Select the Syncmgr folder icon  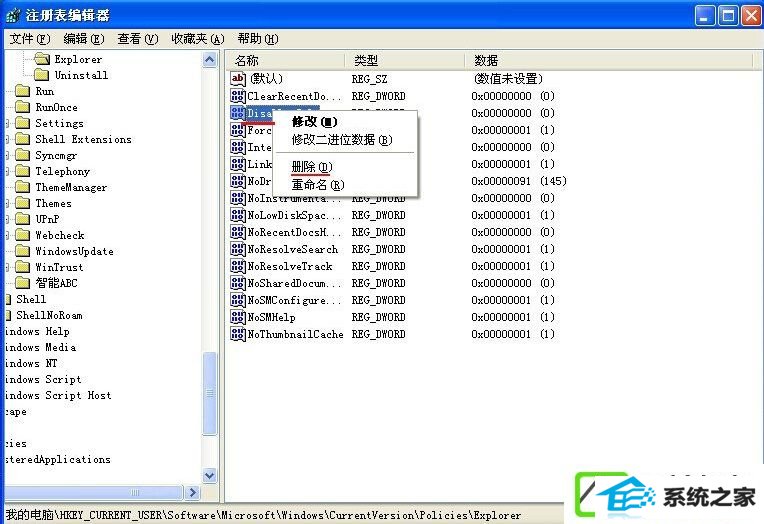(22, 155)
